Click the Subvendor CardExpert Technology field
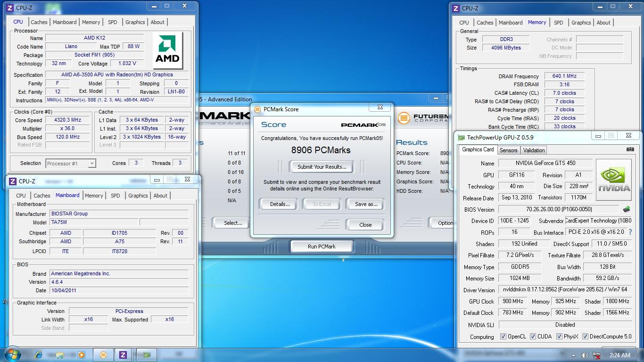644x362 pixels. pyautogui.click(x=598, y=221)
